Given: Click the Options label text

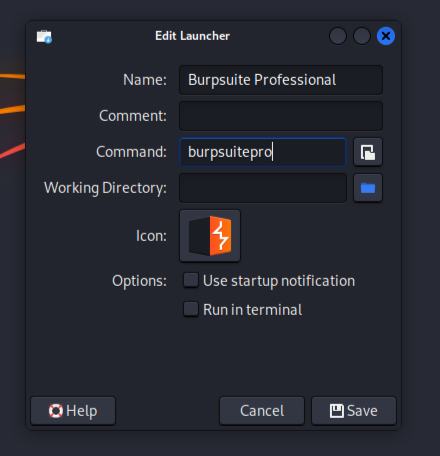Looking at the screenshot, I should point(139,281).
